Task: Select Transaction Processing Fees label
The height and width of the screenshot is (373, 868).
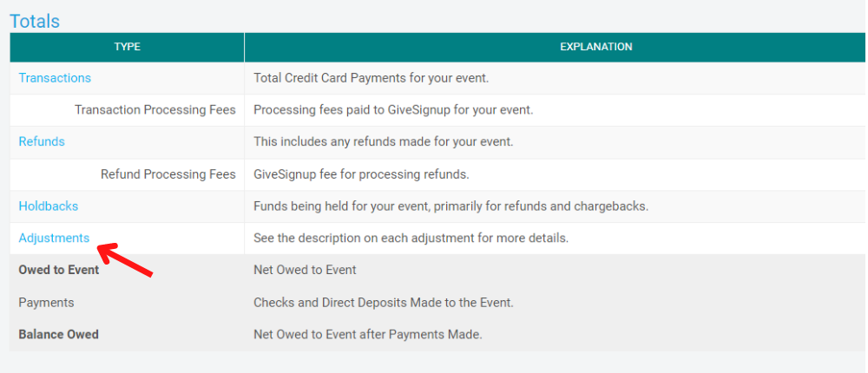Action: click(x=155, y=110)
